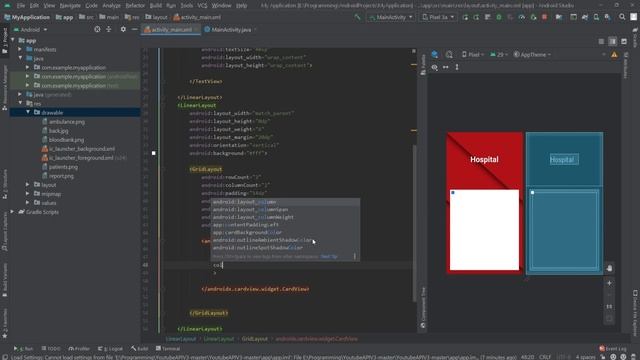
Task: Select ambulance.png in drawable
Action: click(x=67, y=122)
